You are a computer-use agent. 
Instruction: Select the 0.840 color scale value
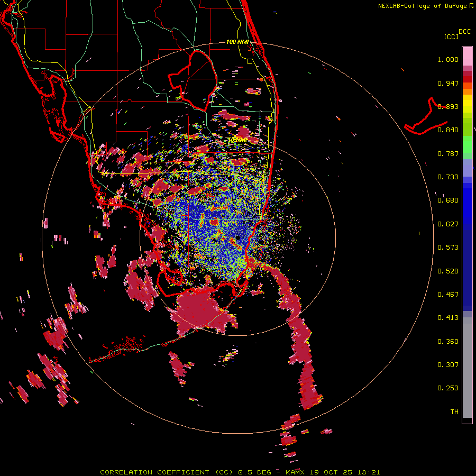click(x=448, y=130)
